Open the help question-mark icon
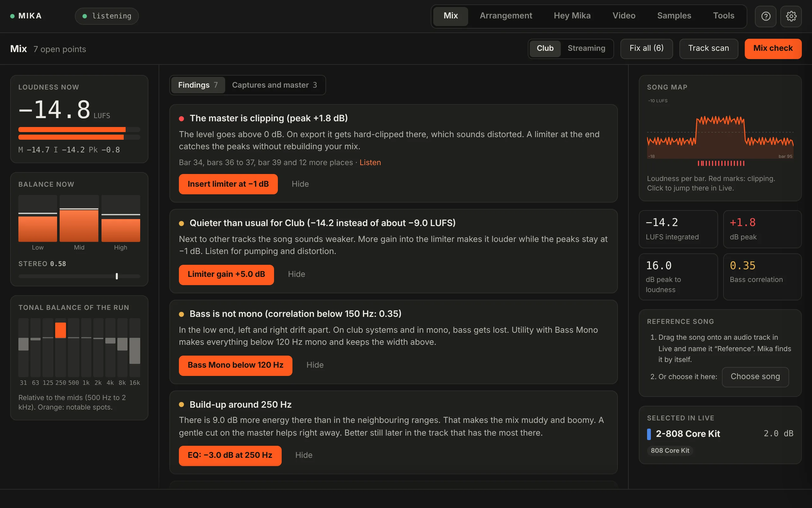The image size is (812, 508). pos(765,16)
